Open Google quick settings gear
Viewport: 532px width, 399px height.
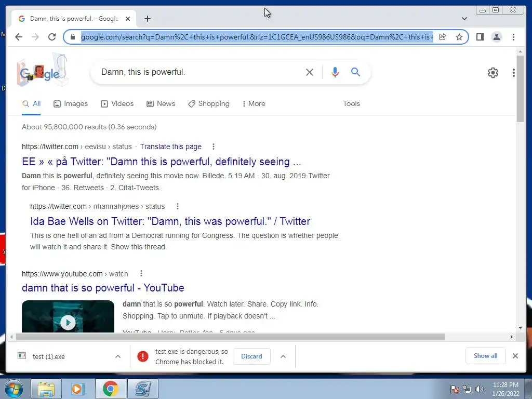pyautogui.click(x=493, y=73)
